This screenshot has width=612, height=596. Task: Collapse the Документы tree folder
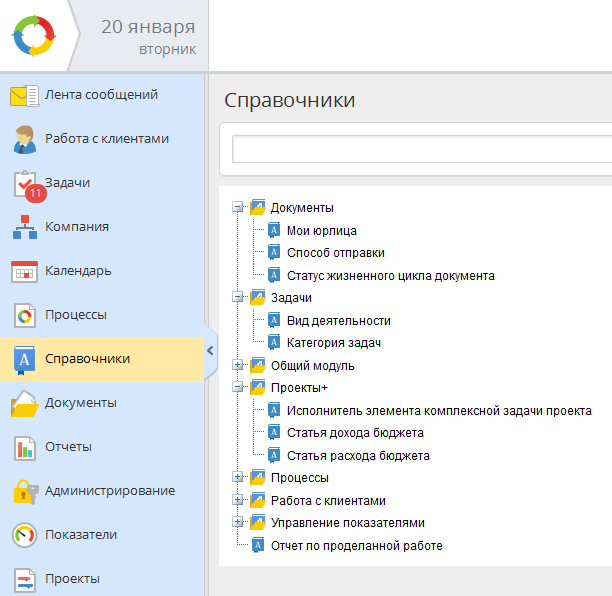click(237, 207)
